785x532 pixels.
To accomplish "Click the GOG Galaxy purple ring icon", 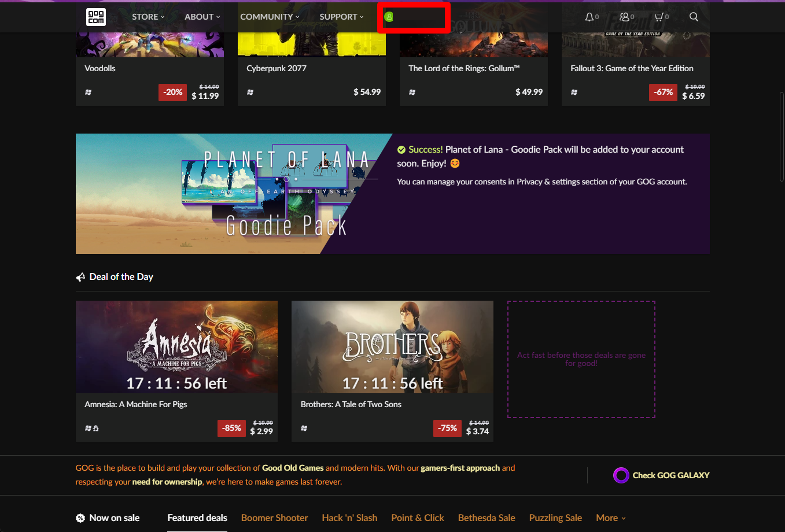I will (x=621, y=475).
